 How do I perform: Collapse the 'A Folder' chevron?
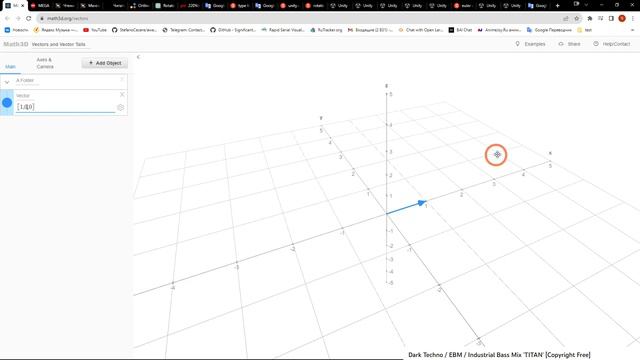pos(7,82)
